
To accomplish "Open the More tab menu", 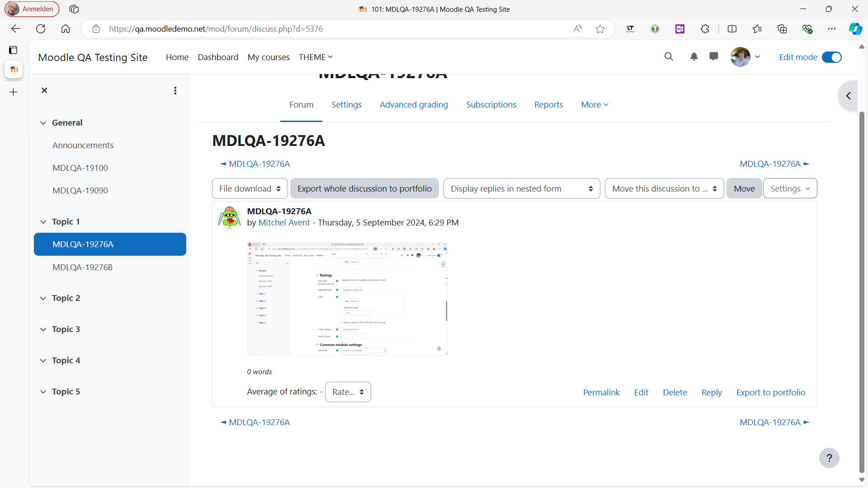I will (x=594, y=105).
